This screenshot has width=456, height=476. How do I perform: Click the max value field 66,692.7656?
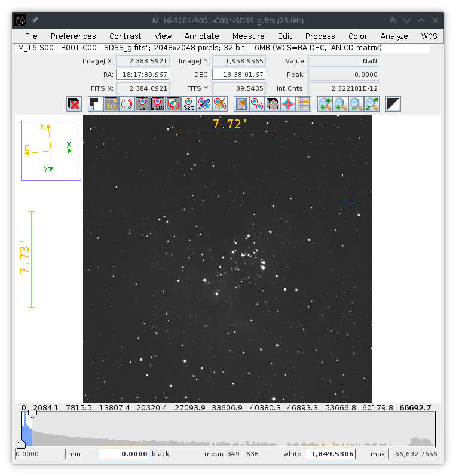click(x=414, y=454)
